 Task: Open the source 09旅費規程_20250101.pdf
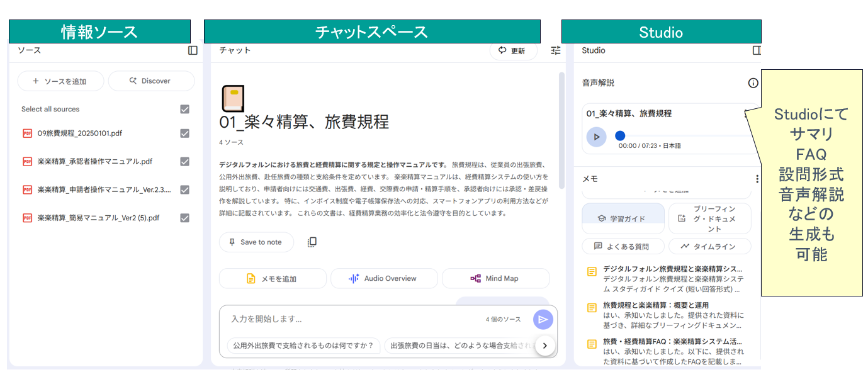[x=80, y=133]
